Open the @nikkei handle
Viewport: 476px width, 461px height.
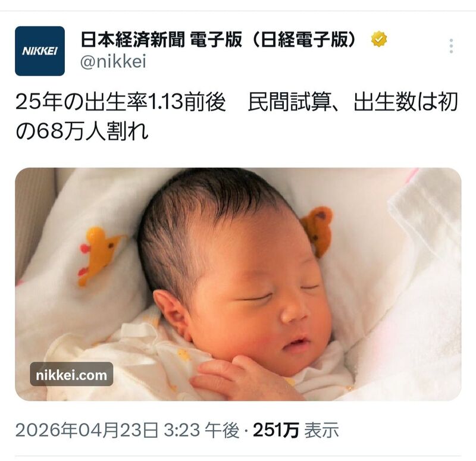pyautogui.click(x=113, y=62)
